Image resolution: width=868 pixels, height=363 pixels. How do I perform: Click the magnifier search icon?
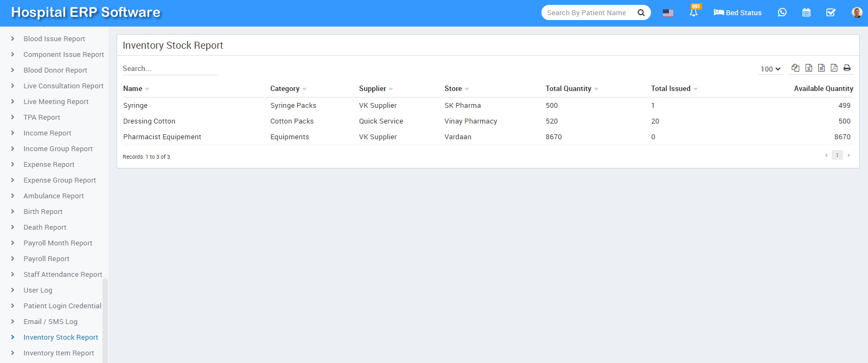pos(641,12)
